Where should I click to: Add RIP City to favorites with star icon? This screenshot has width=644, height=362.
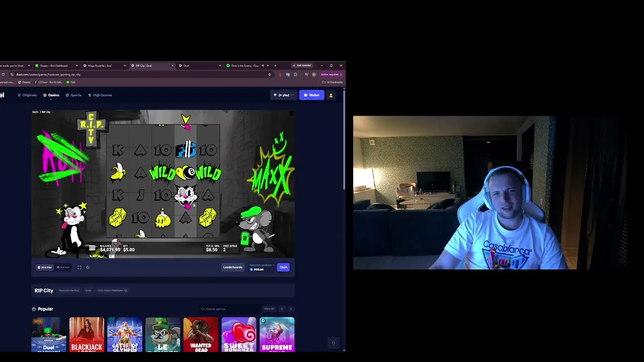pos(88,267)
